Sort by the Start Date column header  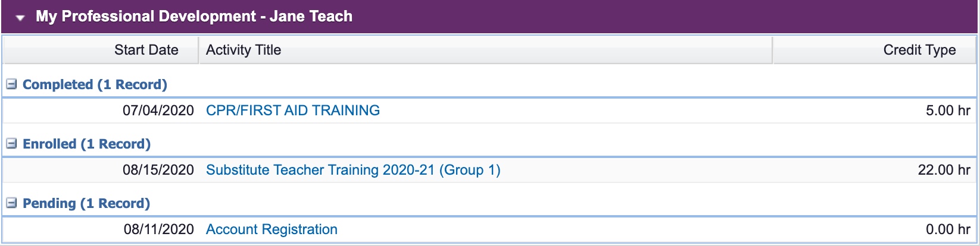click(146, 50)
